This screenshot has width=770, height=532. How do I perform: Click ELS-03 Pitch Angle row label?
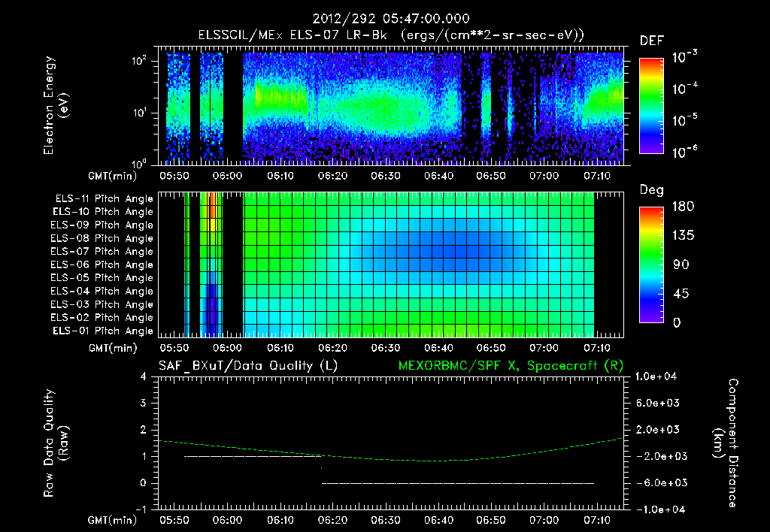point(102,305)
